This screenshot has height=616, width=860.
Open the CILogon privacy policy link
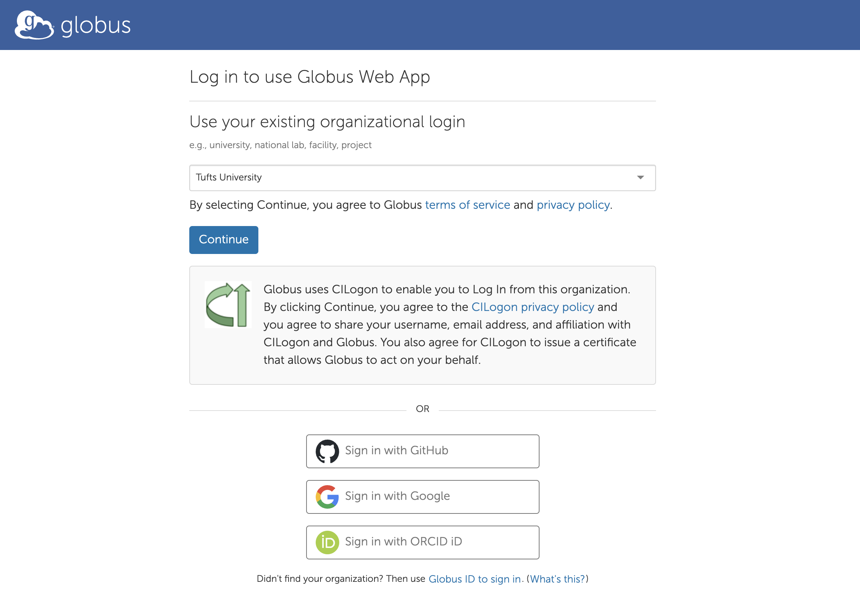coord(533,307)
